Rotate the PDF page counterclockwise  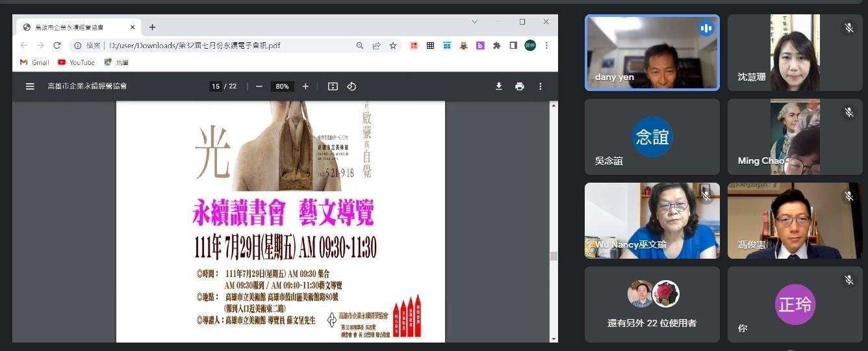point(351,86)
